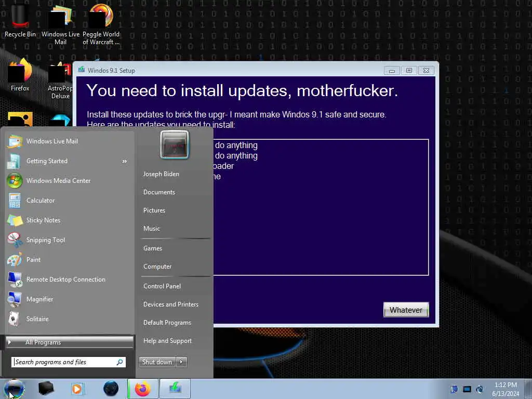Screen dimensions: 532x399
Task: Click Sticky Notes icon
Action: [15, 220]
